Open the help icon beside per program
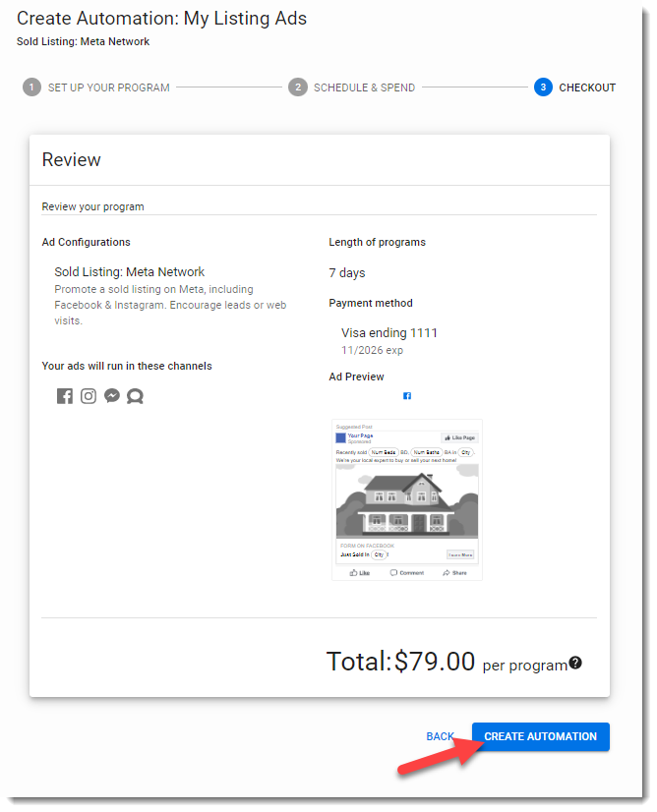The image size is (657, 812). [575, 663]
